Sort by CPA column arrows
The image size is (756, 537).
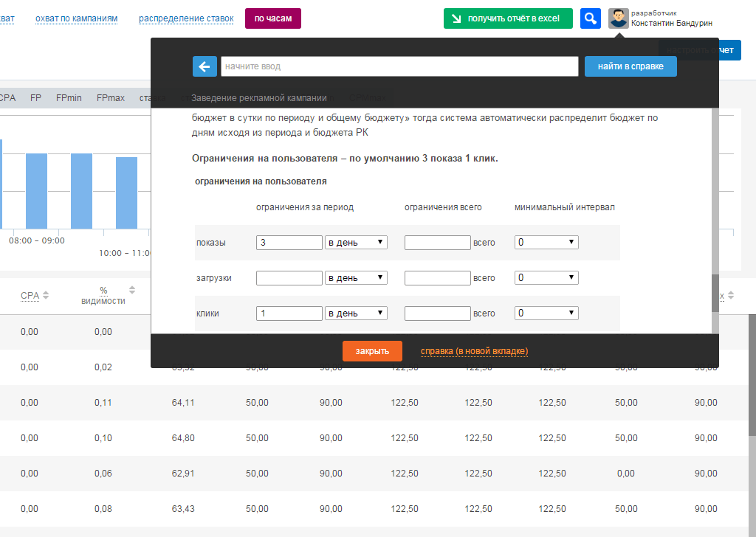tap(46, 296)
